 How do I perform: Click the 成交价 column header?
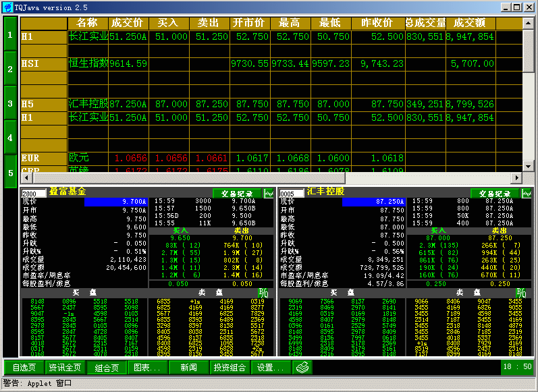[x=128, y=23]
